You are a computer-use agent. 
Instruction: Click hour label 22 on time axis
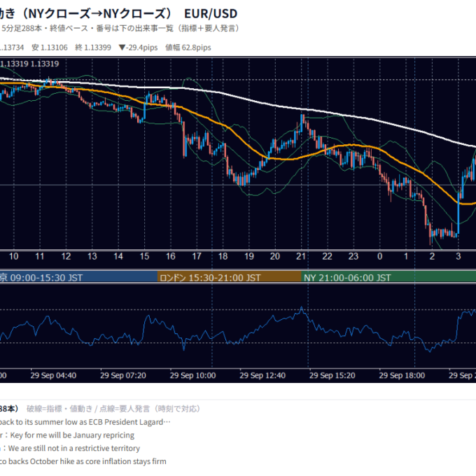[327, 256]
